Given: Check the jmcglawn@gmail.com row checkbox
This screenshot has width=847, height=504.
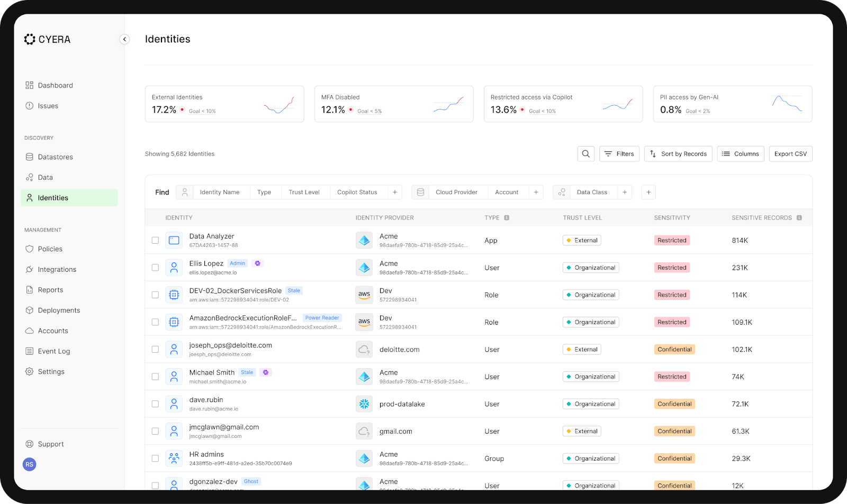Looking at the screenshot, I should 155,431.
